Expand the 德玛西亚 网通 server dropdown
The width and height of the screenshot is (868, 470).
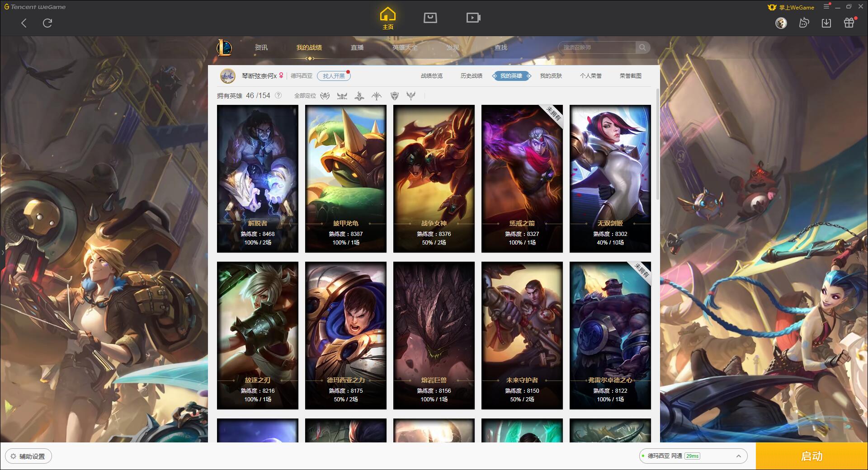point(693,456)
